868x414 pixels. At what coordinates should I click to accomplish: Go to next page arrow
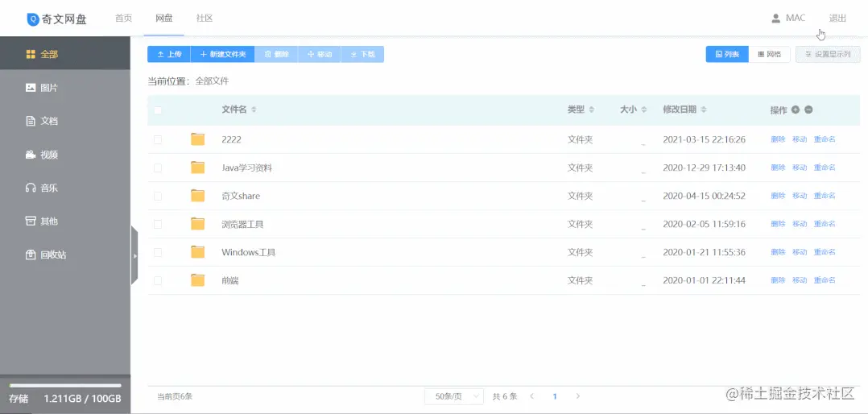pyautogui.click(x=578, y=396)
